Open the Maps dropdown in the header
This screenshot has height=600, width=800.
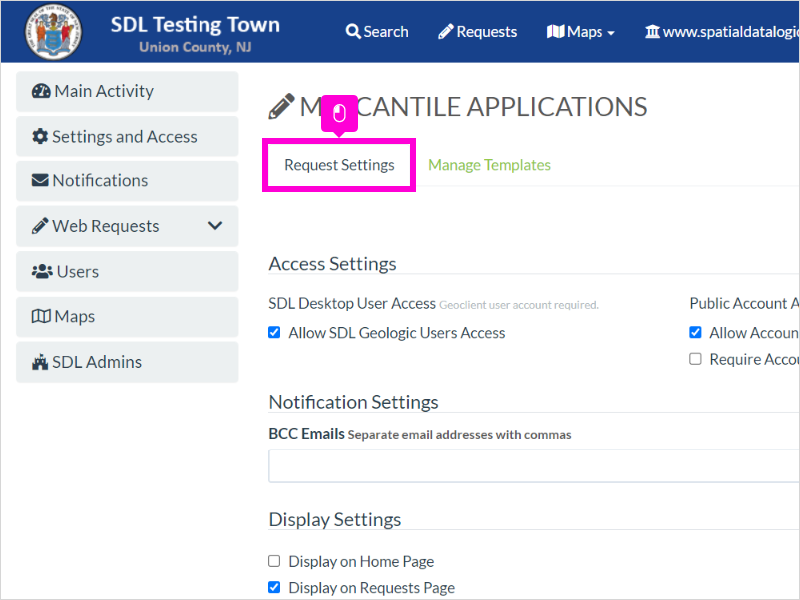pyautogui.click(x=581, y=32)
